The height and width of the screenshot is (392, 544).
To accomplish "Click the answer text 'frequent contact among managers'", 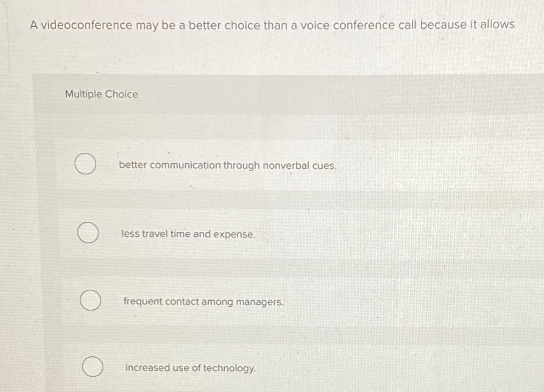I will [x=204, y=302].
